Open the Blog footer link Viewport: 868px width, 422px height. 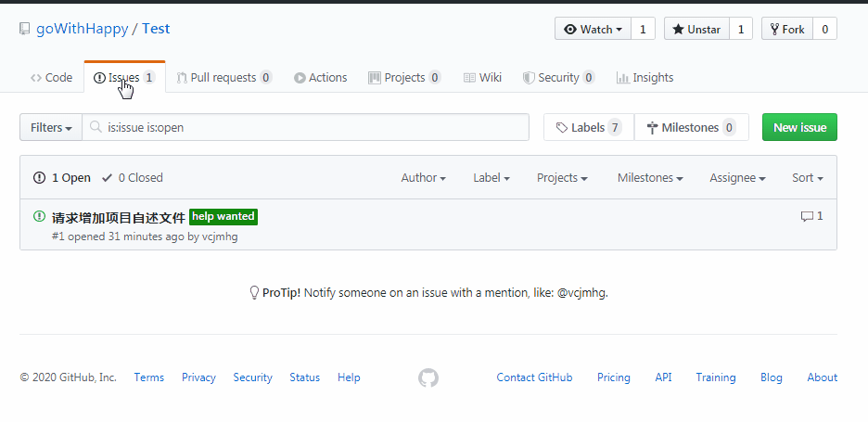coord(772,377)
